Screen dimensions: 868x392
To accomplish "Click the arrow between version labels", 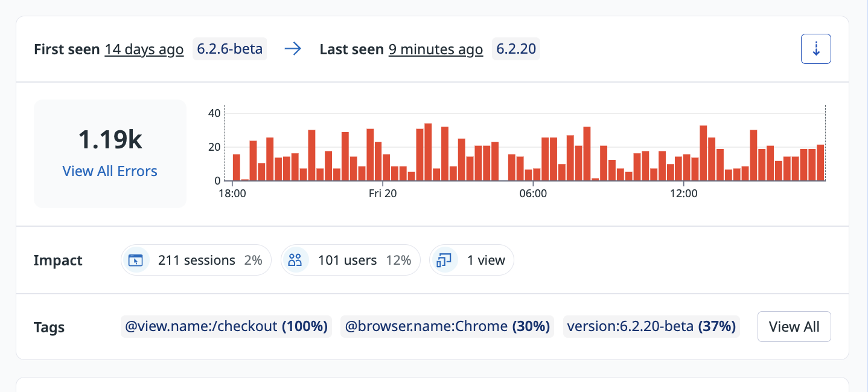I will [x=293, y=49].
